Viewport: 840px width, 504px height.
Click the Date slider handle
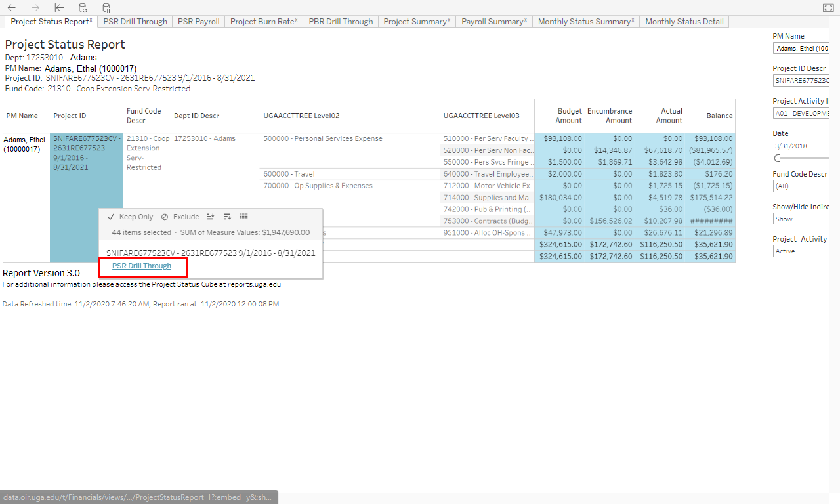point(778,158)
